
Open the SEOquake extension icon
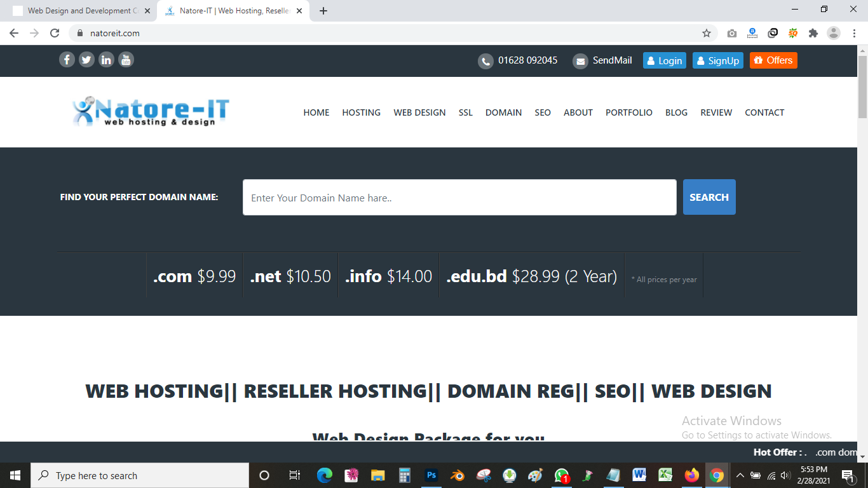point(793,33)
